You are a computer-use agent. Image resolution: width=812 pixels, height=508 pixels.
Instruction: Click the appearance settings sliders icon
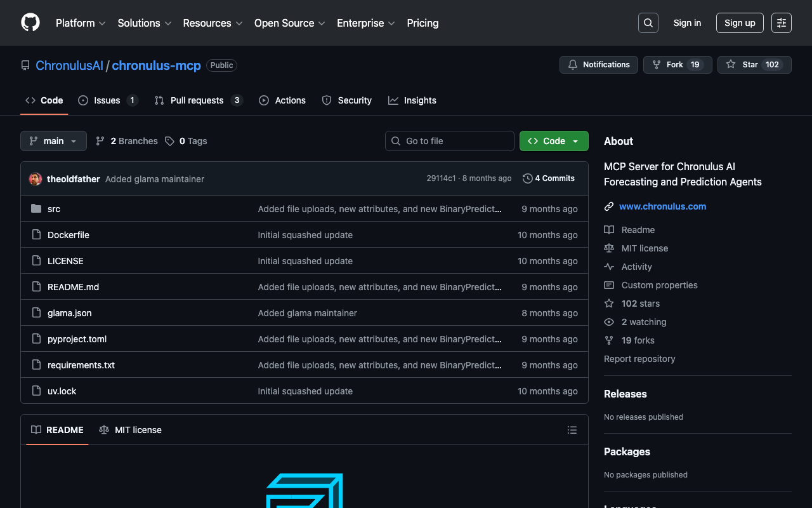781,23
